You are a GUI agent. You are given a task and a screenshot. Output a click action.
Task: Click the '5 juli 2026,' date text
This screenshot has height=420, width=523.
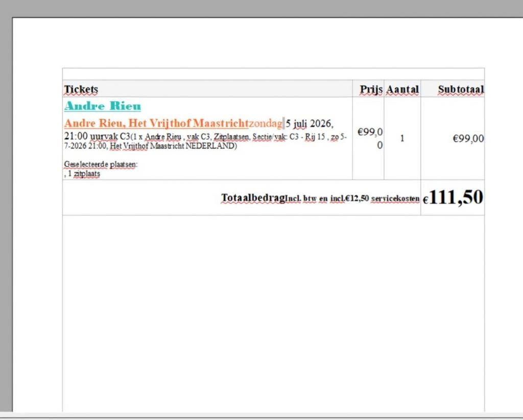(x=310, y=123)
